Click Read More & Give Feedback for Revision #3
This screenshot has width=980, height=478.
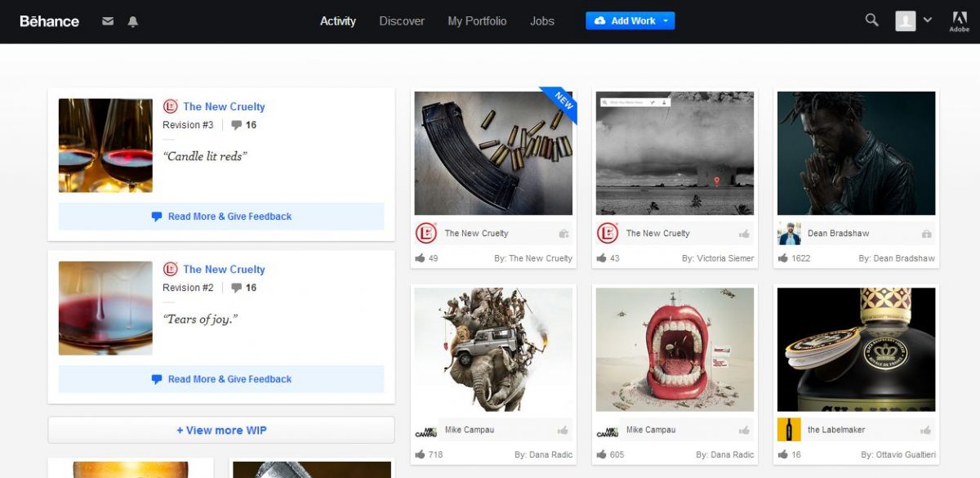(221, 217)
